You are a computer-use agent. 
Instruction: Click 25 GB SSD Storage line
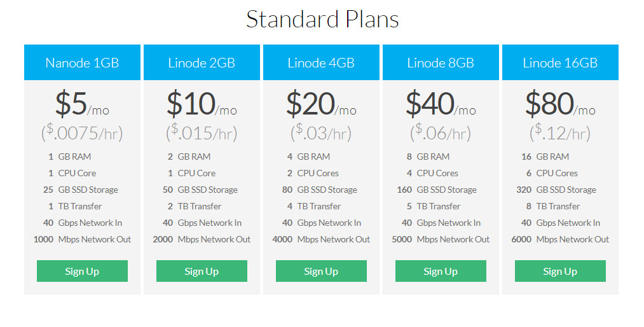point(81,190)
